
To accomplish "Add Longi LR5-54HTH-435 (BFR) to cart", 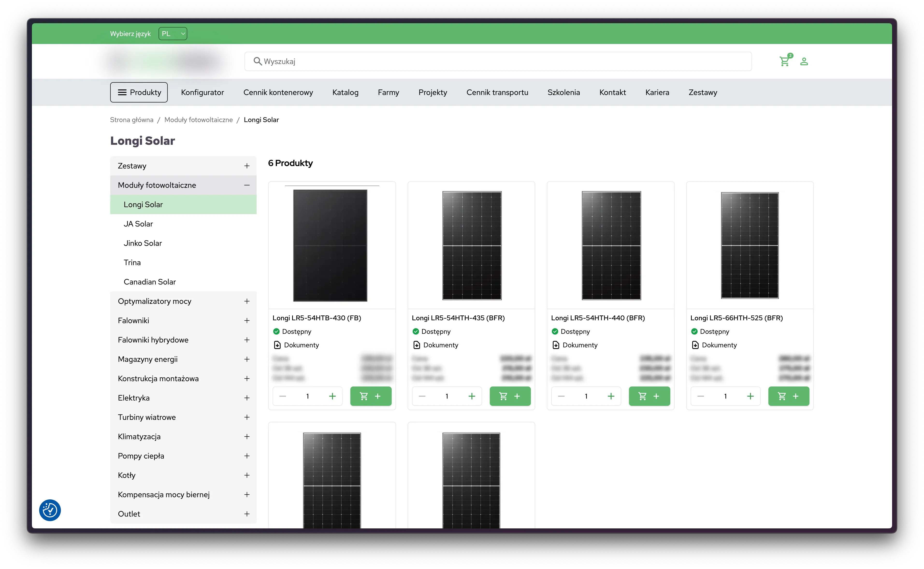I will coord(510,396).
